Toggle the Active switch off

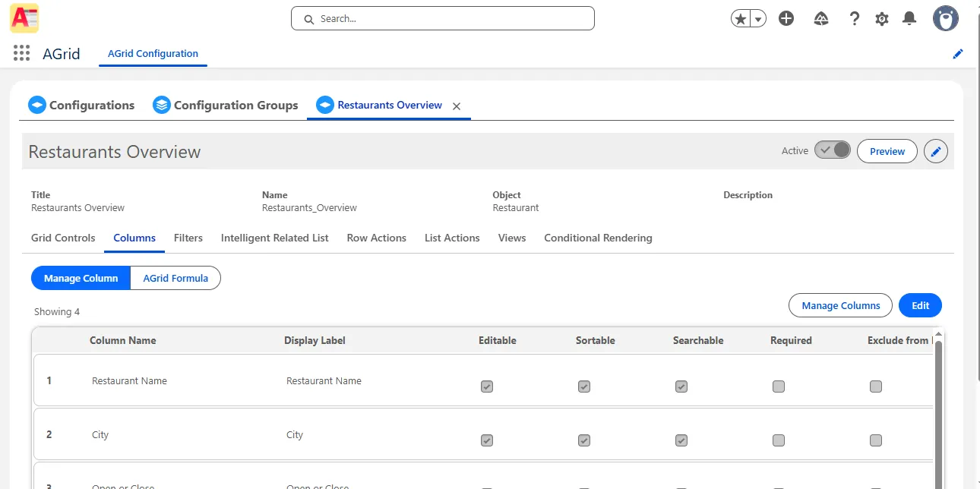pos(833,150)
